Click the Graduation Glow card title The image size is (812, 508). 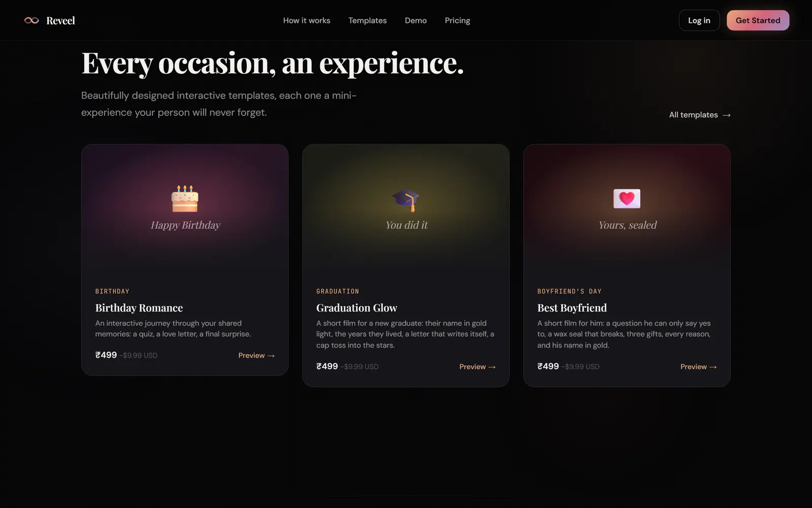coord(357,308)
